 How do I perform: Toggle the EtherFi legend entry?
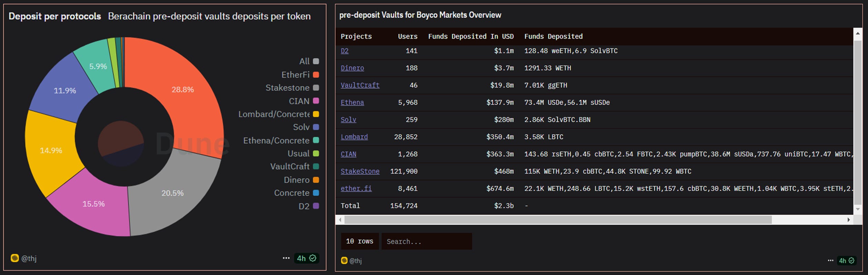(300, 75)
